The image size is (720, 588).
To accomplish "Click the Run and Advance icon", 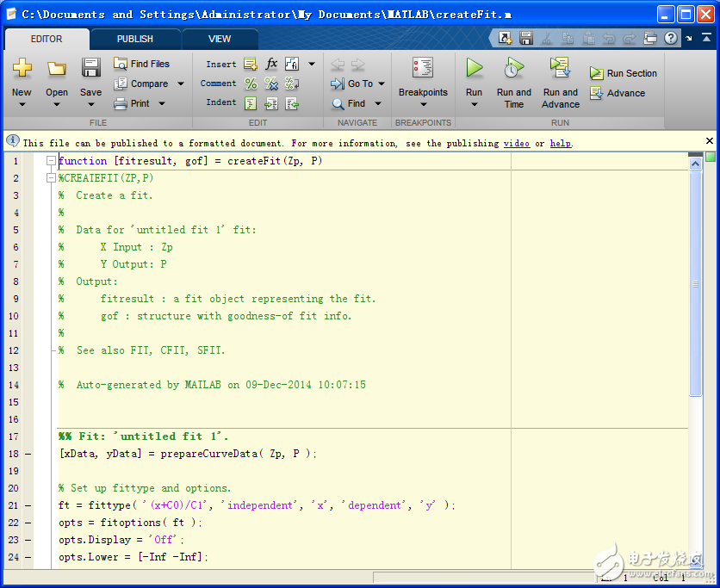I will click(x=560, y=68).
